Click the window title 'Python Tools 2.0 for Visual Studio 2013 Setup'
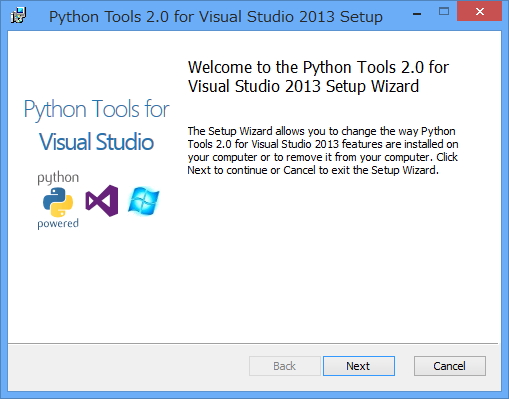This screenshot has height=399, width=509. (216, 16)
